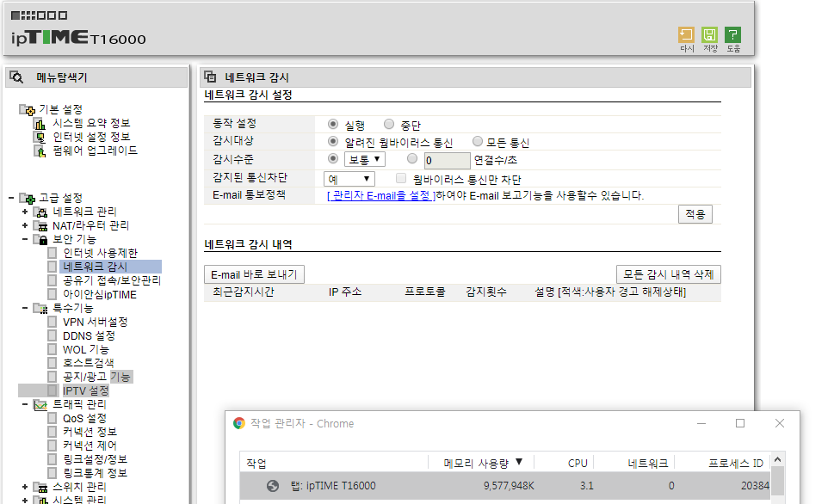834x504 pixels.
Task: Collapse the 트래픽 관리 tree node
Action: pos(25,405)
